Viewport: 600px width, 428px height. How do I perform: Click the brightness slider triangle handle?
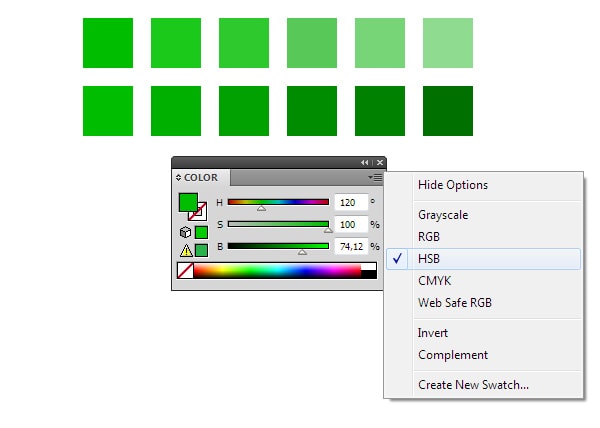pos(302,252)
